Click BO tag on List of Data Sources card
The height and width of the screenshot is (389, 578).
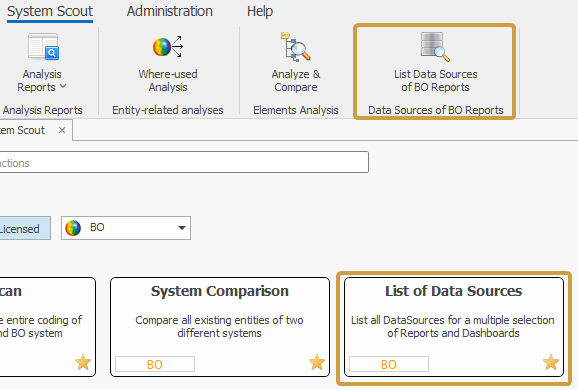[389, 364]
